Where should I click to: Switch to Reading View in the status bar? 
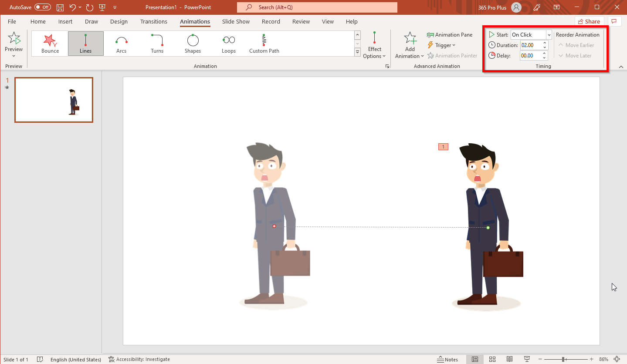coord(509,359)
